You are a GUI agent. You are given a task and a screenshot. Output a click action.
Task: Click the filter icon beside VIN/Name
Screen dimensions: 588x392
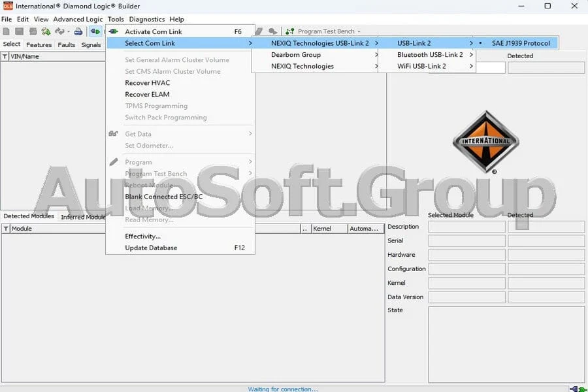5,56
